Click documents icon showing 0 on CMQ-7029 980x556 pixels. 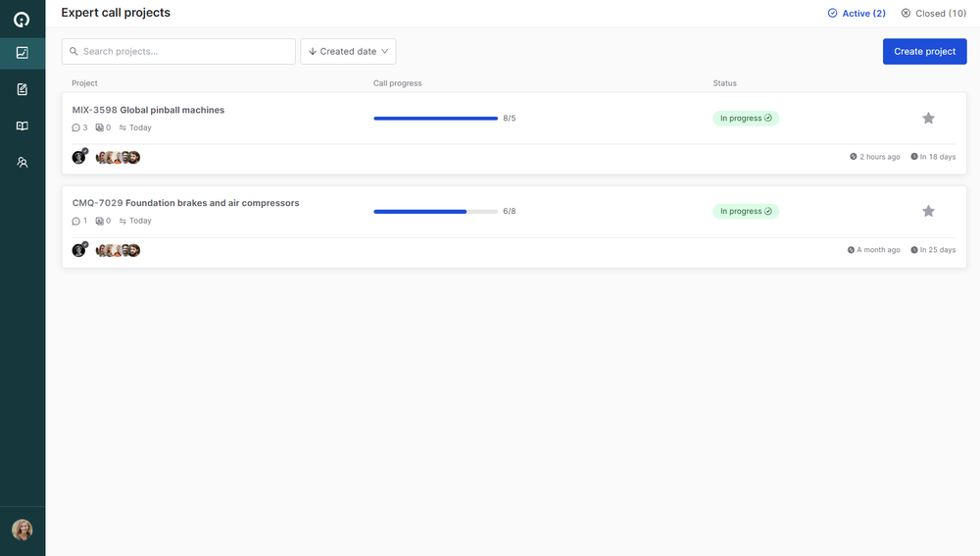[99, 221]
